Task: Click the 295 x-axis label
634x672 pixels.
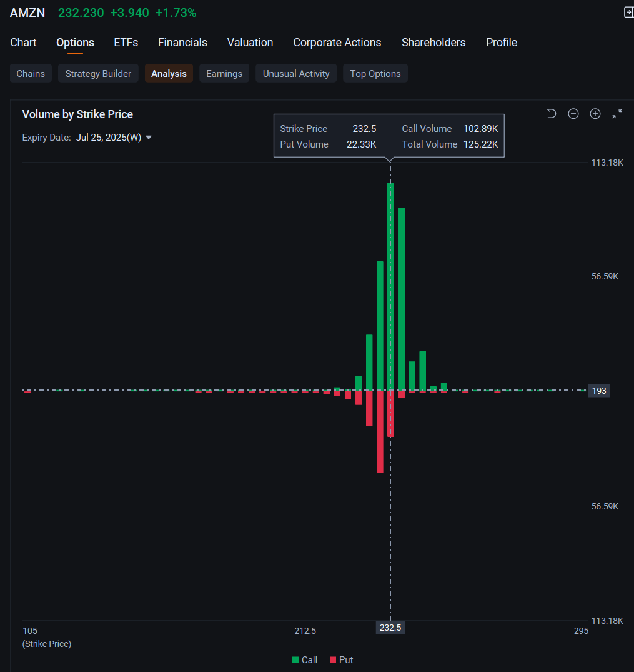Action: 581,631
